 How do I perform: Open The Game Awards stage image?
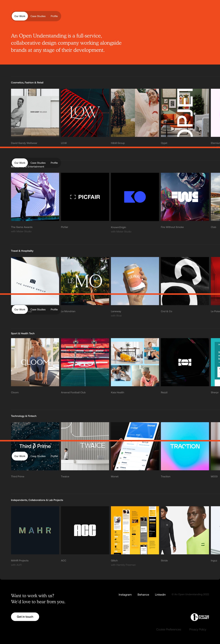[x=35, y=197]
